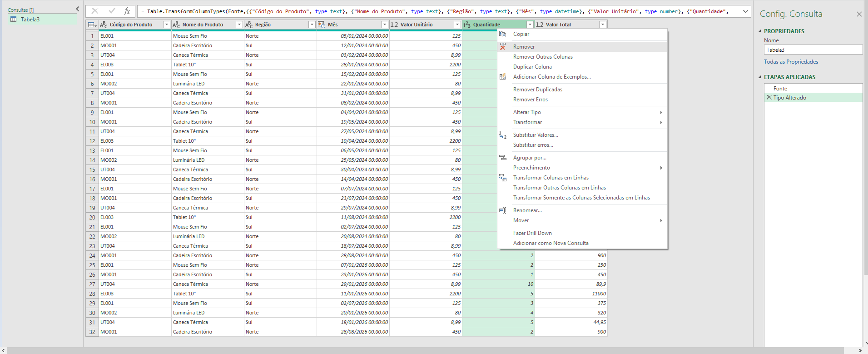Click text type icon of Região column
The height and width of the screenshot is (354, 868).
coord(249,25)
